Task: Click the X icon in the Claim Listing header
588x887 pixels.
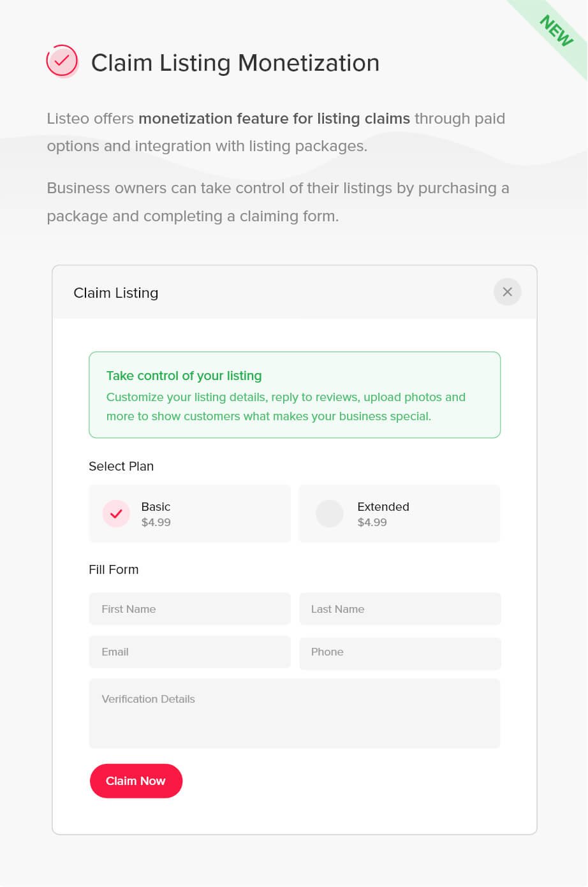Action: point(507,291)
